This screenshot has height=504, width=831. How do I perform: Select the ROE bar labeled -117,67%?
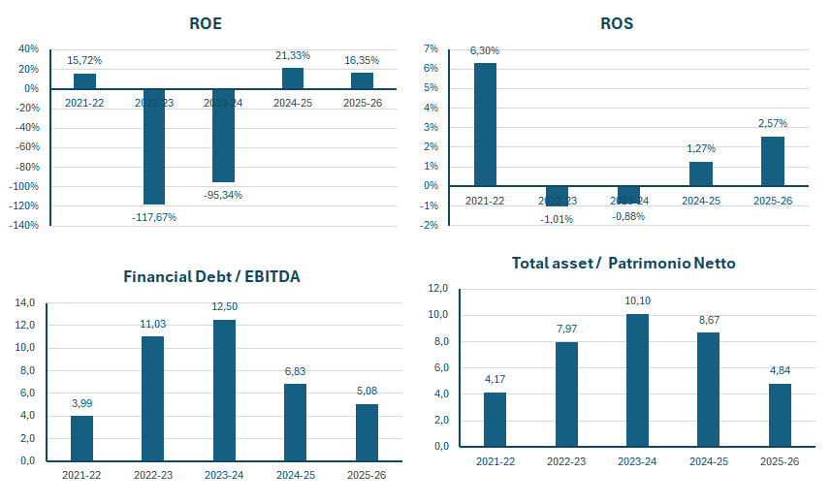pyautogui.click(x=154, y=146)
